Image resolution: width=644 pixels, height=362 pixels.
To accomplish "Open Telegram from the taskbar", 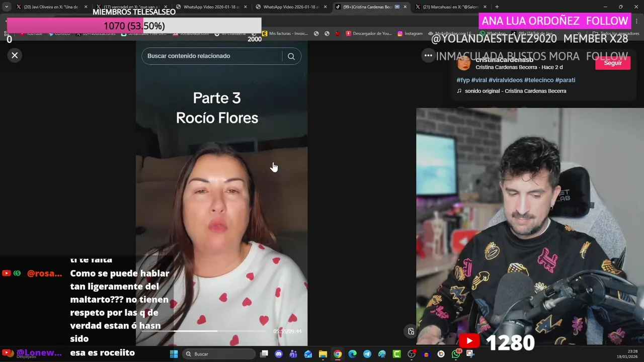I will [x=367, y=354].
